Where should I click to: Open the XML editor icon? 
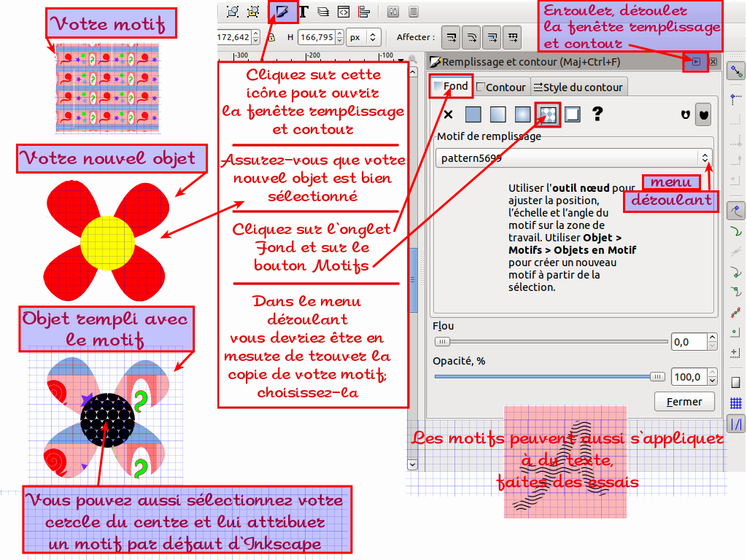tap(343, 11)
